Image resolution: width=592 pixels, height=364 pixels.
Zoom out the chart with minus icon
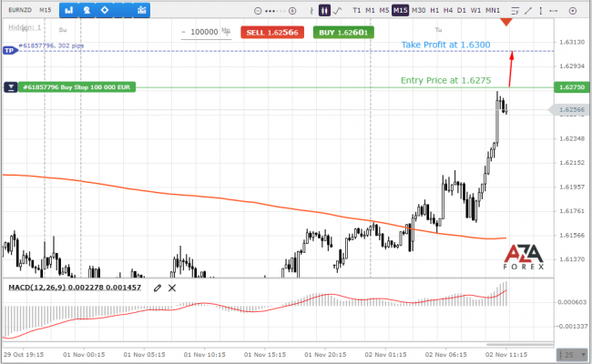[258, 11]
